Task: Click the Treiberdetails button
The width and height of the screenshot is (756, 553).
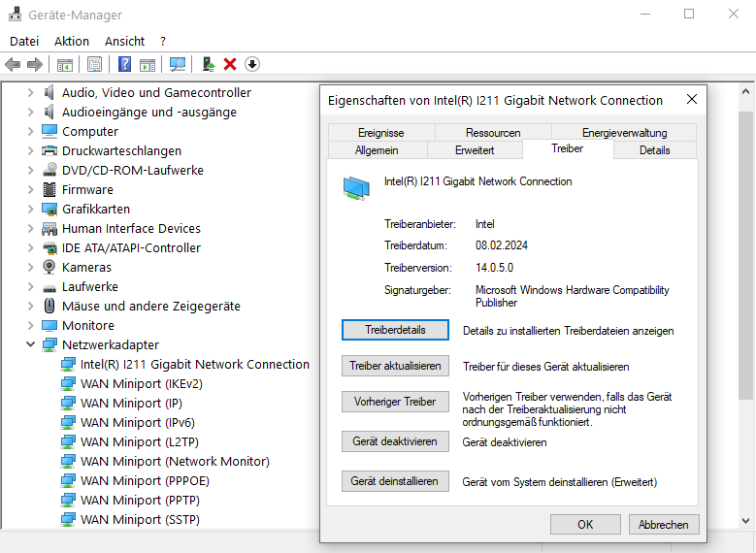Action: click(395, 330)
